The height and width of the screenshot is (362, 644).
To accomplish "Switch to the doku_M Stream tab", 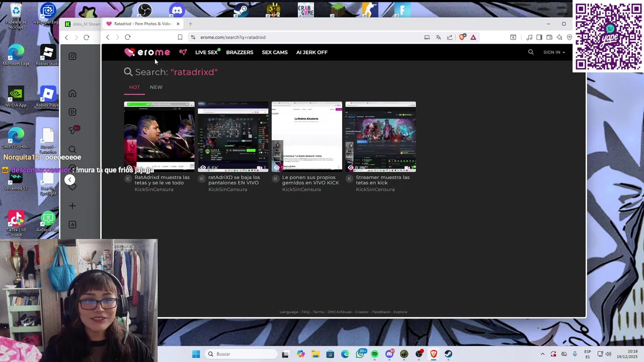I will coord(83,24).
